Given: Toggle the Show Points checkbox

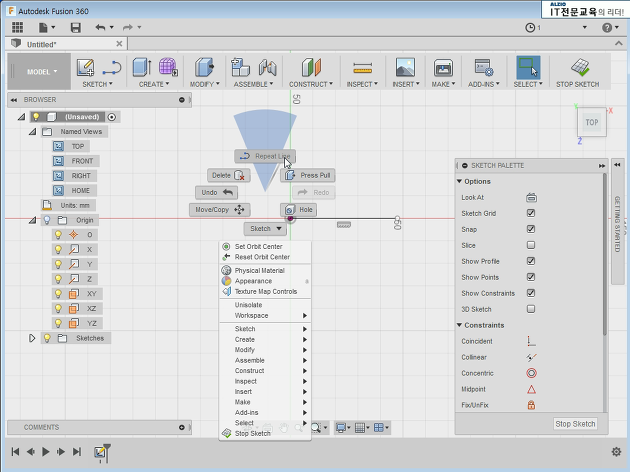Looking at the screenshot, I should click(x=531, y=277).
